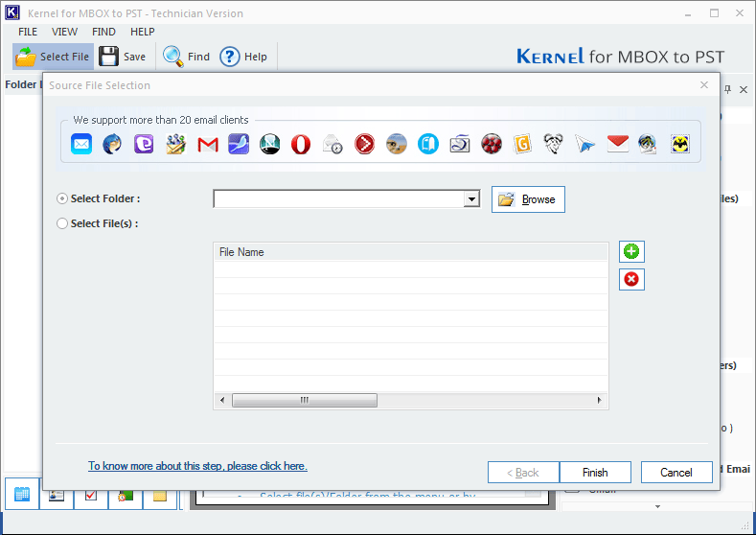Viewport: 756px width, 535px height.
Task: Click the envelope-with-clock mail icon
Action: [332, 144]
